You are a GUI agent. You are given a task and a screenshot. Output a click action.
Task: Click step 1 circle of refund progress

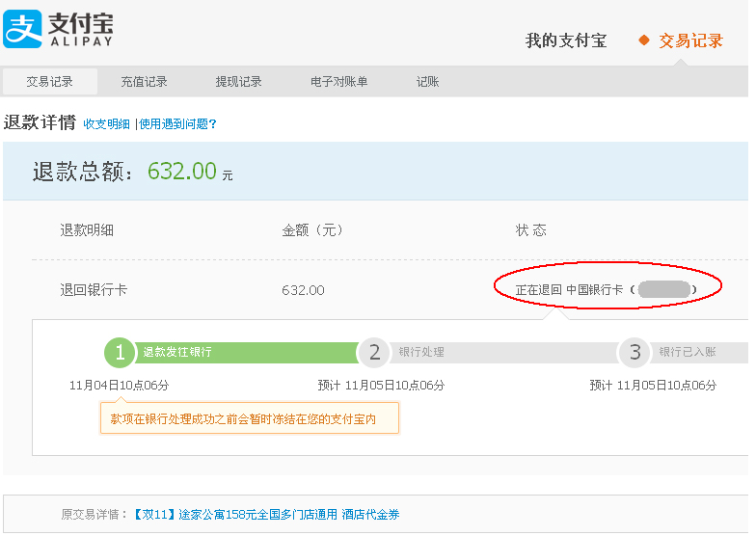click(x=120, y=353)
